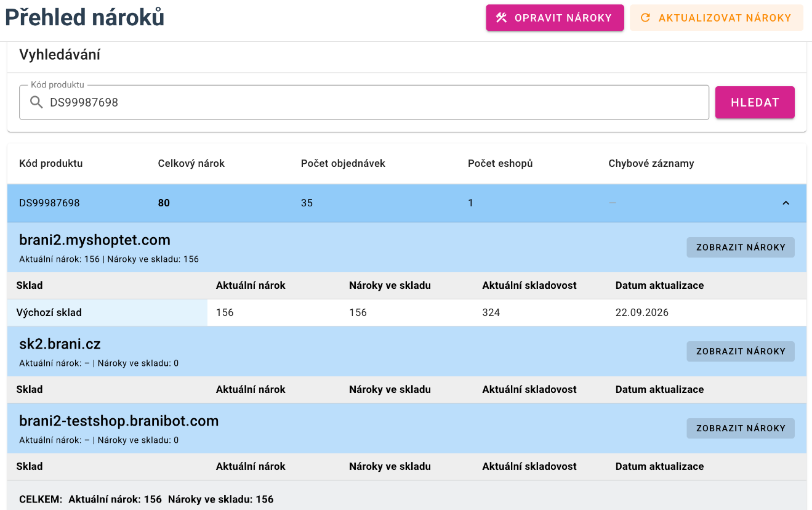Click the Počet objednávek column header
812x510 pixels.
point(343,163)
